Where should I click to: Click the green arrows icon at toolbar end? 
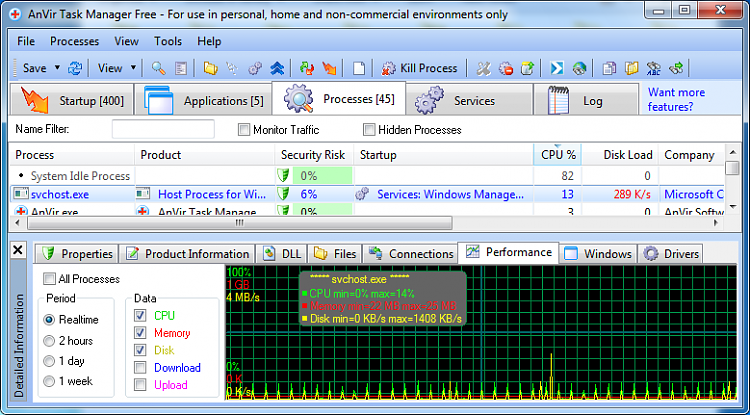click(676, 68)
